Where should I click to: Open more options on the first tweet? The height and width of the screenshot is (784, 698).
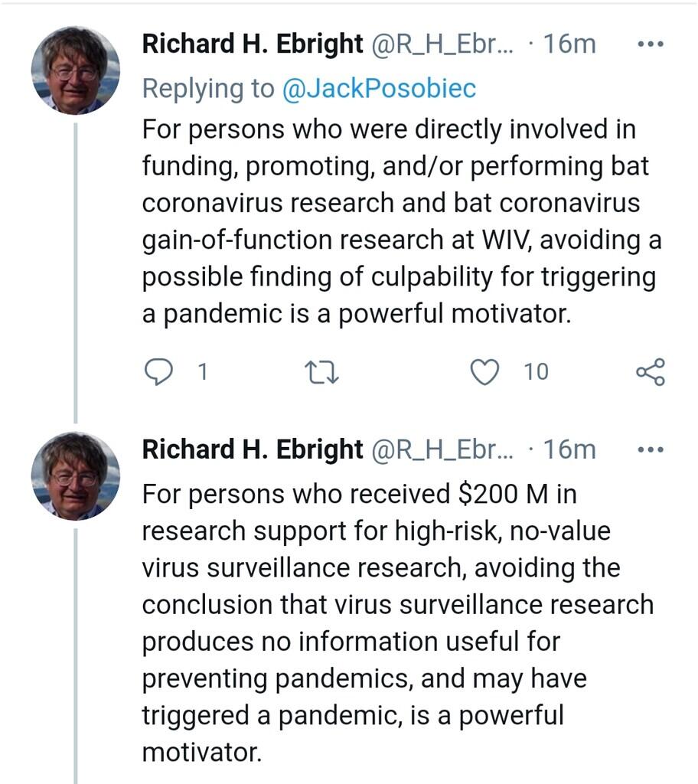(x=651, y=44)
